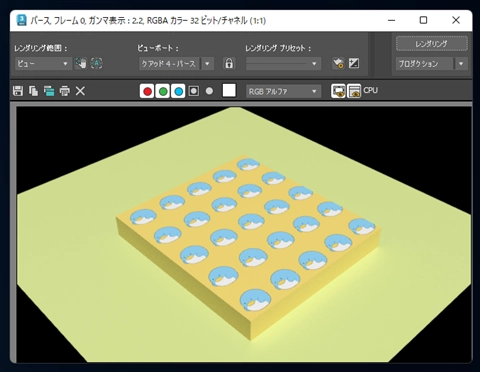Open the RGB アルファ channel dropdown
The image size is (480, 372).
point(283,91)
